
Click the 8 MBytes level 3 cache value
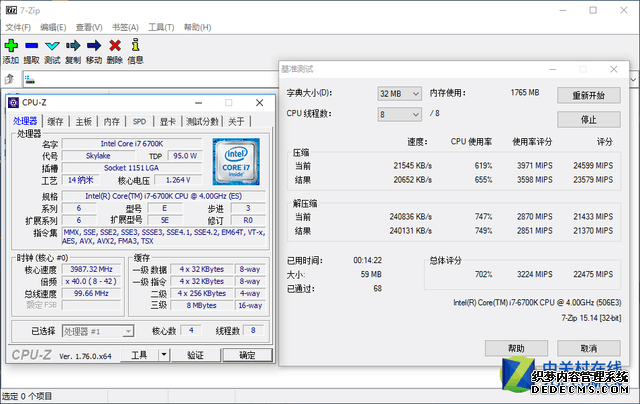click(202, 305)
